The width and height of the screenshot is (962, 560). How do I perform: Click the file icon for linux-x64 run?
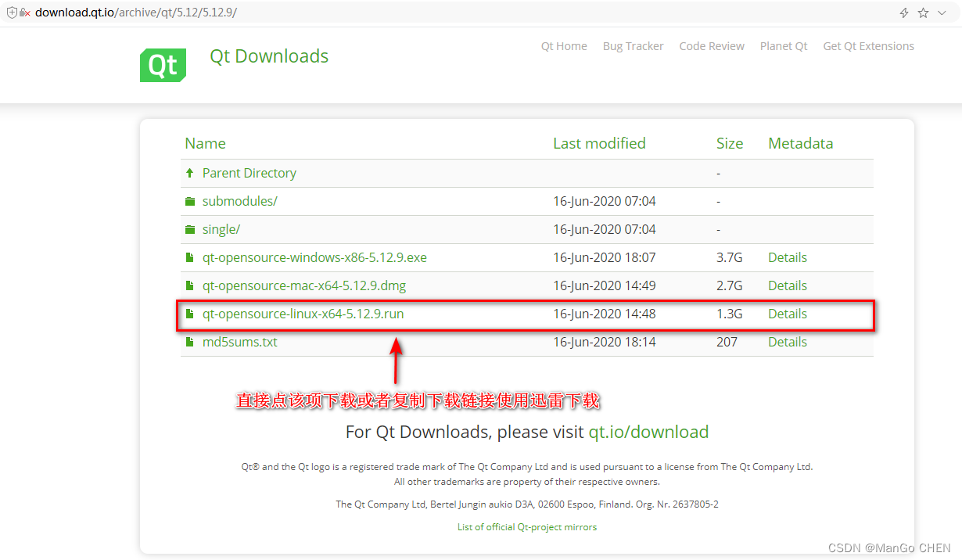pyautogui.click(x=189, y=314)
